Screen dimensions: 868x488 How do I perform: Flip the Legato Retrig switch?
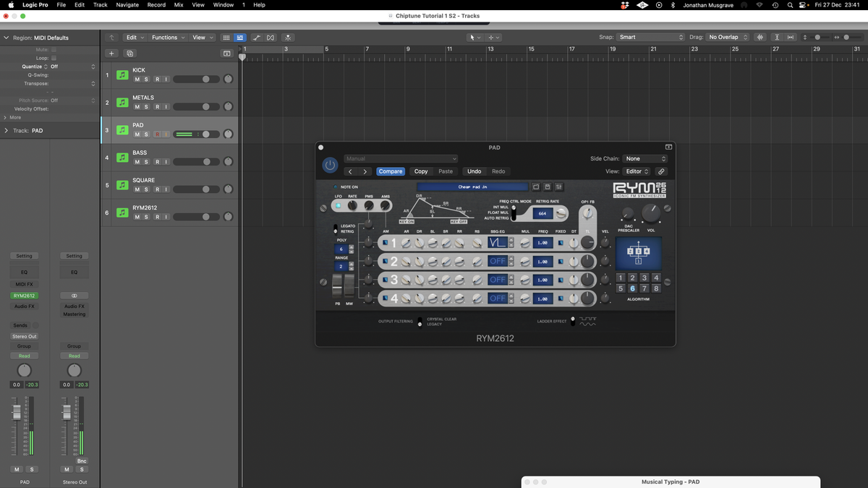(x=335, y=229)
